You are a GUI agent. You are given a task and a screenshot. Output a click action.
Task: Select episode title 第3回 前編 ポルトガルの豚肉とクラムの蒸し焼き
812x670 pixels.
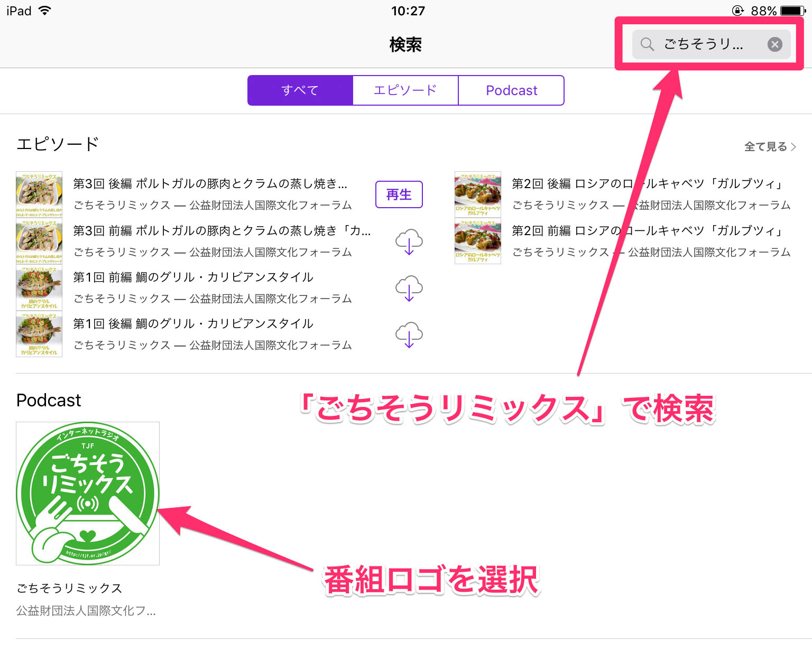[222, 231]
